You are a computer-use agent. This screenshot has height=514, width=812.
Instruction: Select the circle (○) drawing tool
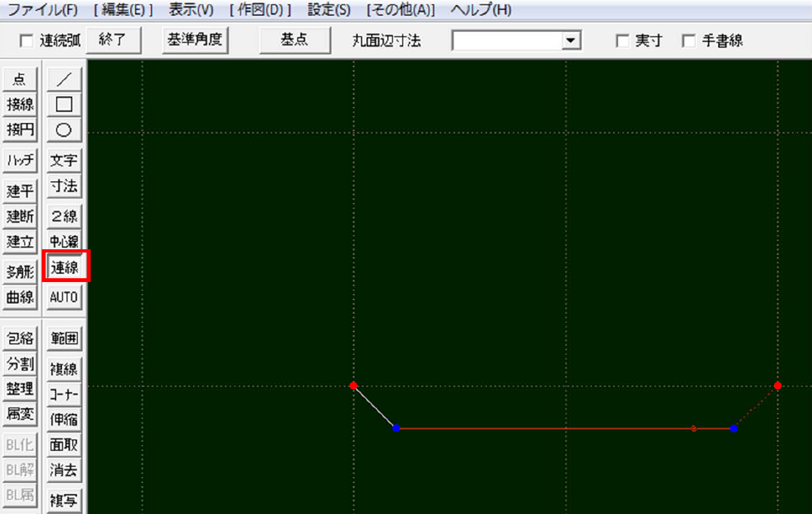[64, 129]
